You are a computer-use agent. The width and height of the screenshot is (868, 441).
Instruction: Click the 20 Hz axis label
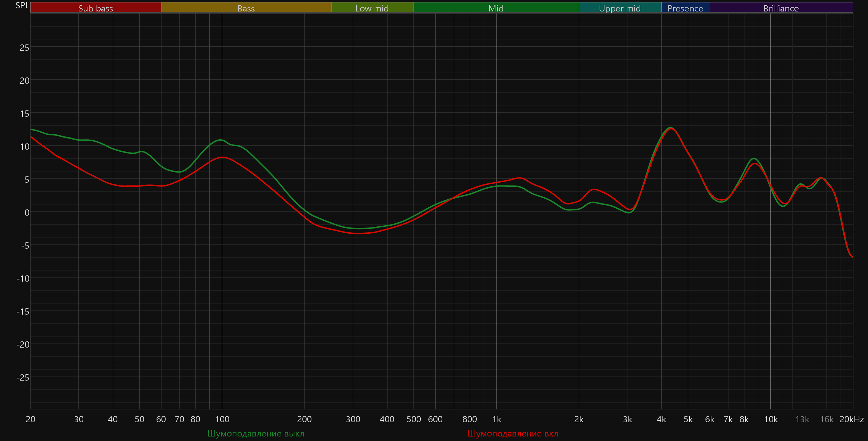coord(31,419)
